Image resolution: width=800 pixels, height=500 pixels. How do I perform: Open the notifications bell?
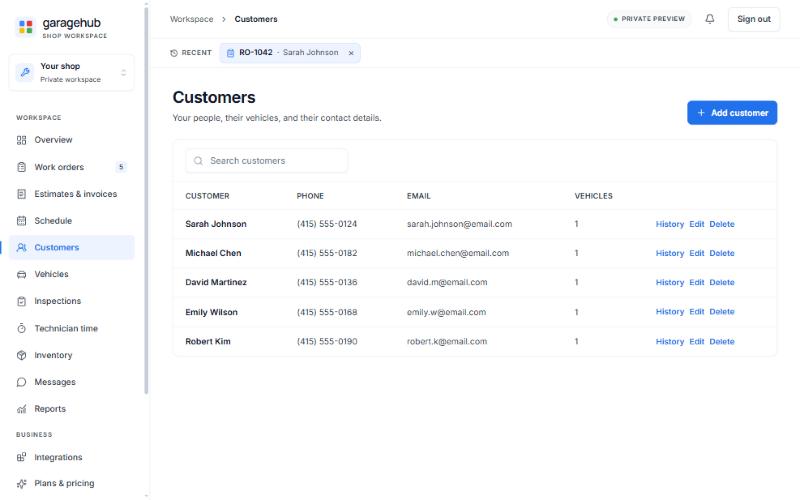[710, 19]
